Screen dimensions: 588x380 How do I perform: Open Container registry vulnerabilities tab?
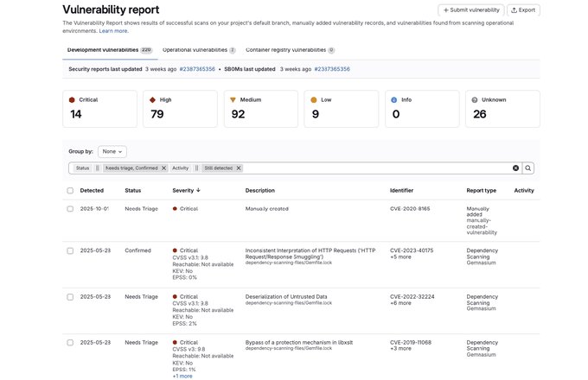(290, 50)
